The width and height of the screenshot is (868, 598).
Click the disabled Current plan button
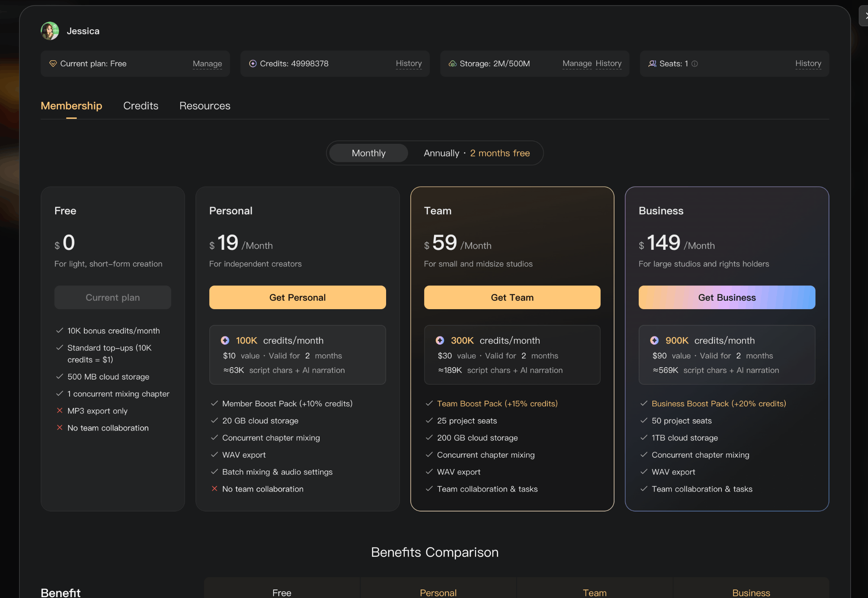(x=113, y=297)
